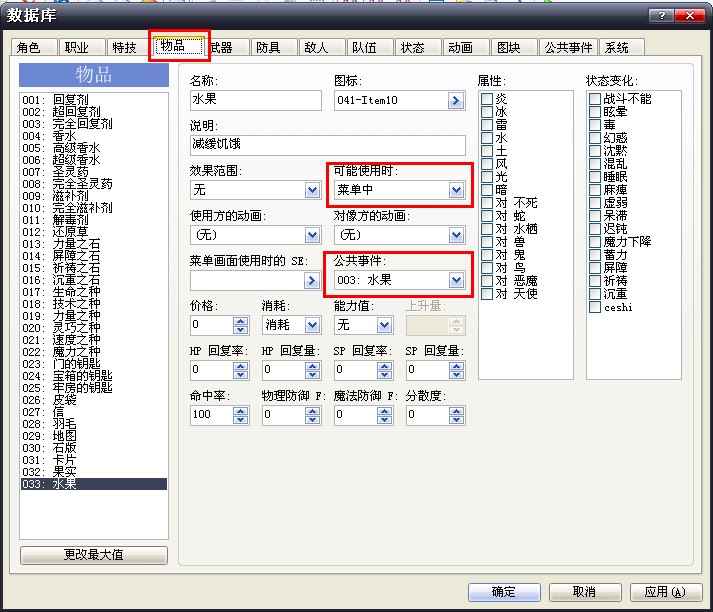This screenshot has height=612, width=713.
Task: Select item 023: 门的钥匙 in the list
Action: [94, 364]
